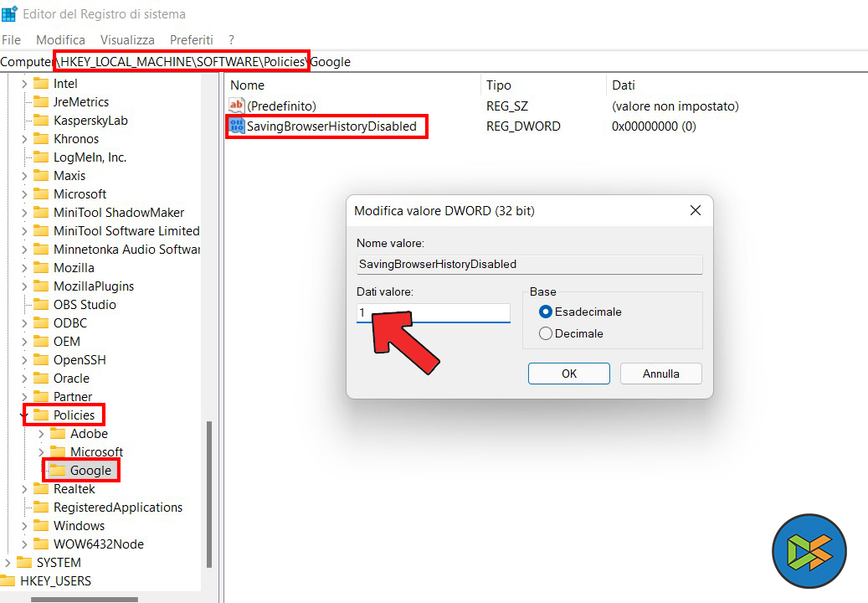
Task: Click the Nome valore read-only field
Action: (530, 264)
